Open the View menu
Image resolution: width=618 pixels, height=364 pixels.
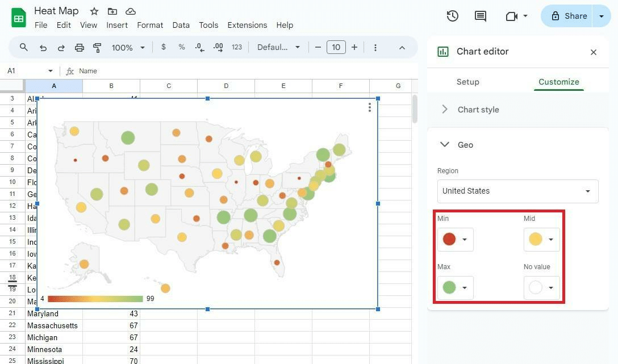88,25
